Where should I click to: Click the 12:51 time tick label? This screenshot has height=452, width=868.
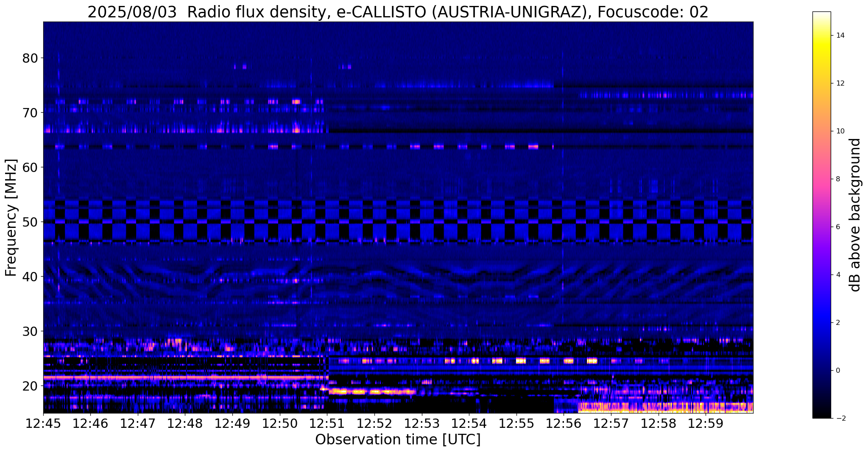tap(327, 424)
